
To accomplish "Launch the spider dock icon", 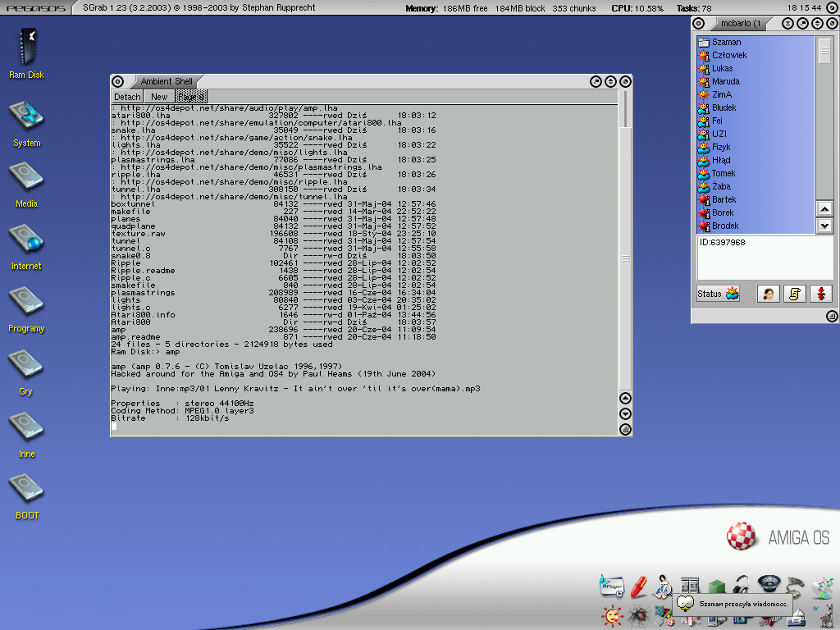I will point(638,616).
